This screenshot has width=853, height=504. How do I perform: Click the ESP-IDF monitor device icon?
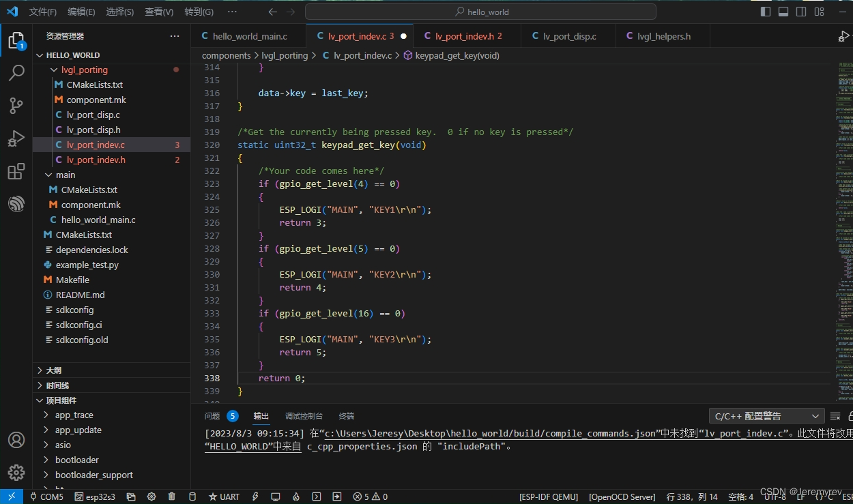[x=276, y=496]
